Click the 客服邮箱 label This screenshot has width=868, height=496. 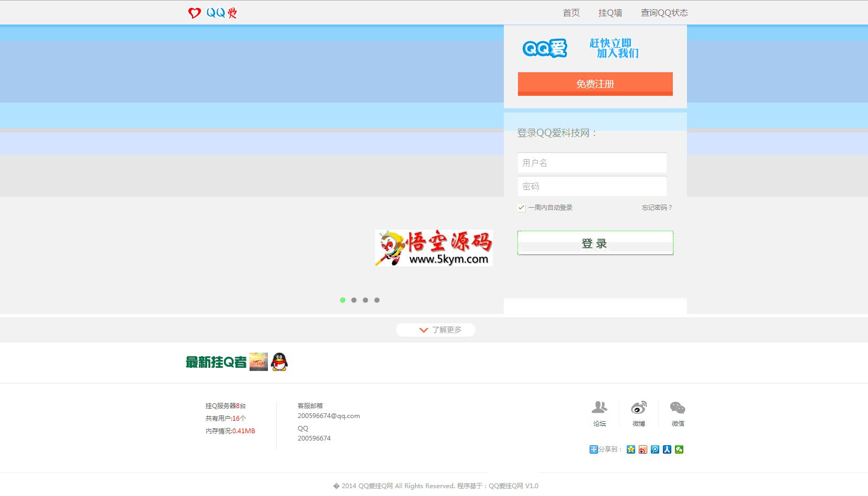tap(310, 406)
